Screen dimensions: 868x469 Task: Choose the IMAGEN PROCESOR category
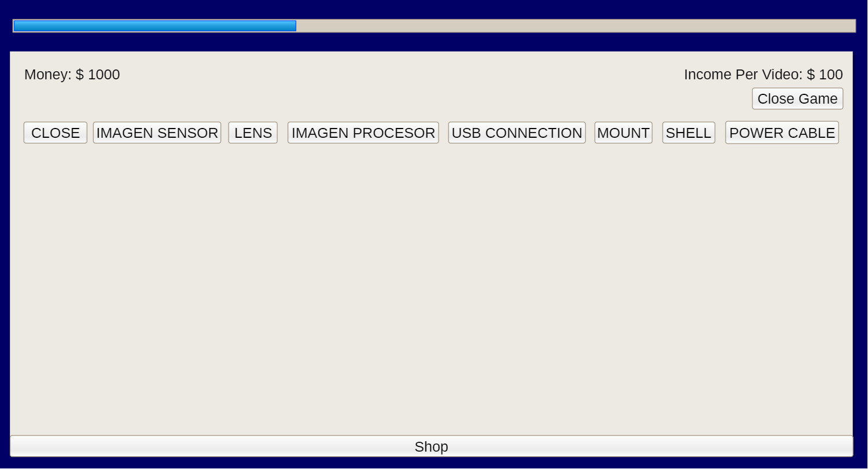point(363,133)
